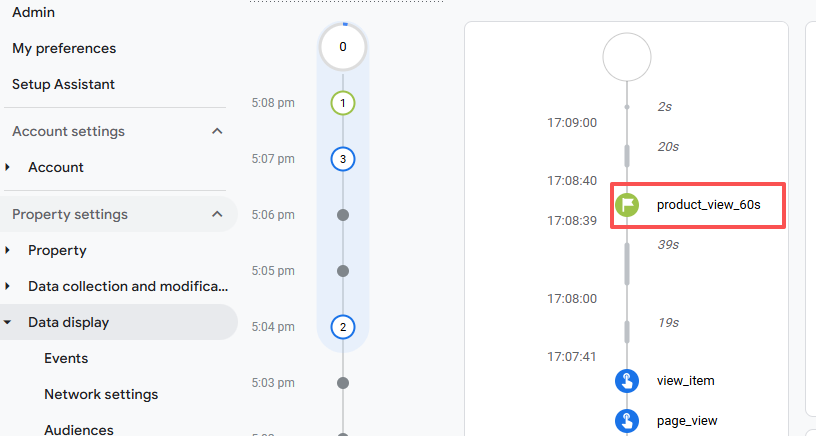Collapse the Account settings section chevron
Screen dimensions: 816x436
click(x=217, y=131)
